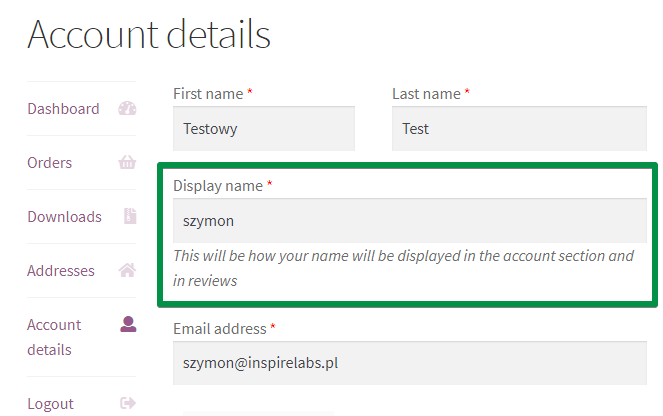
Task: Click the Dashboard gauge icon
Action: tap(127, 109)
